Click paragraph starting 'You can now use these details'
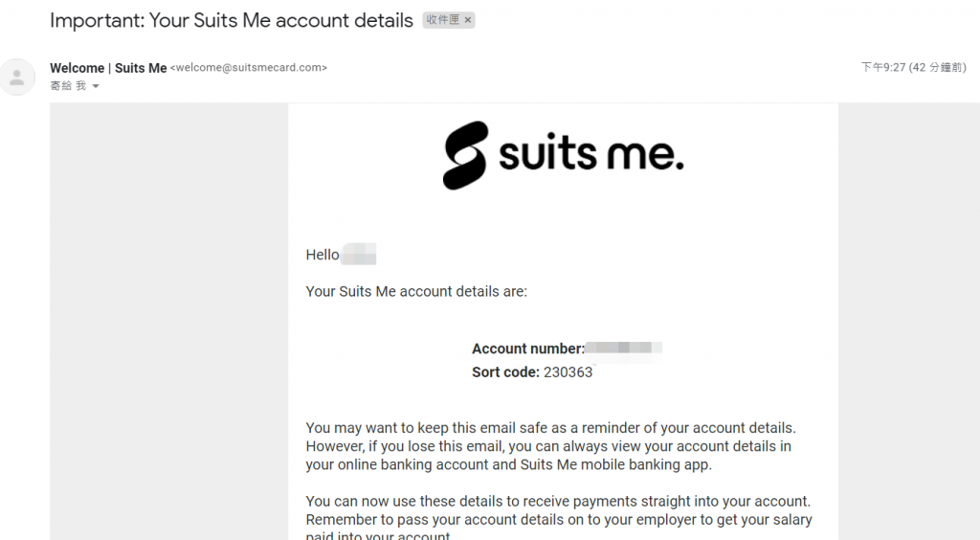 pos(559,519)
